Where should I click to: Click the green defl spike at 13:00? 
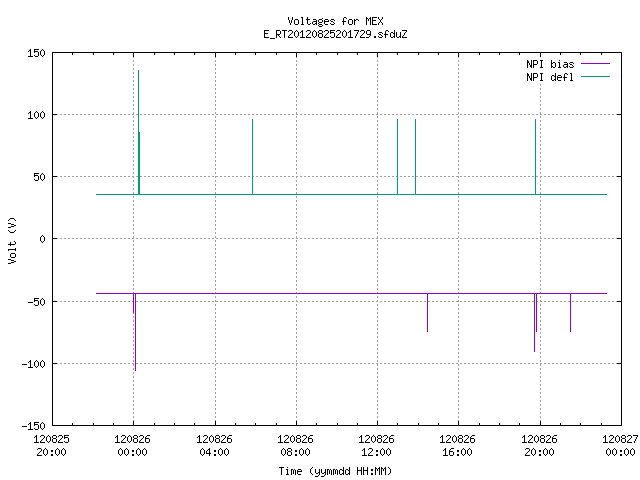point(398,157)
